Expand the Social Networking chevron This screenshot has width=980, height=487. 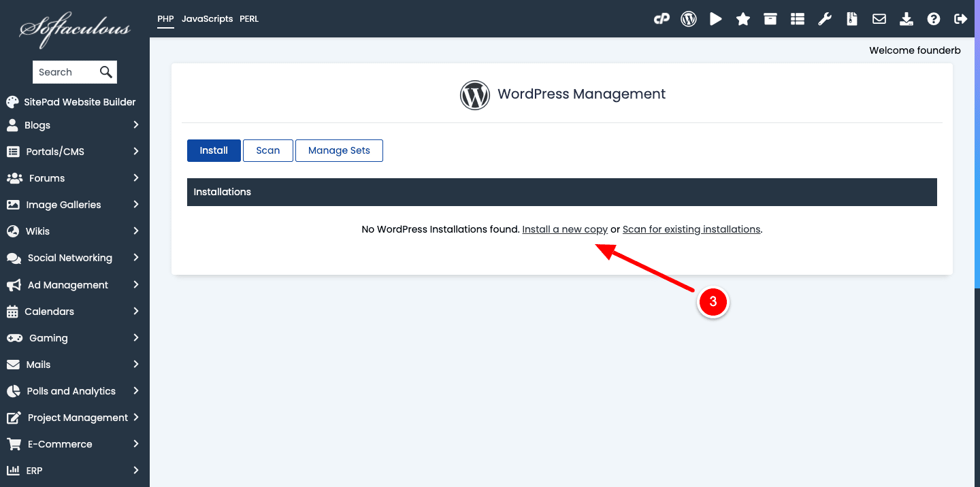tap(136, 257)
